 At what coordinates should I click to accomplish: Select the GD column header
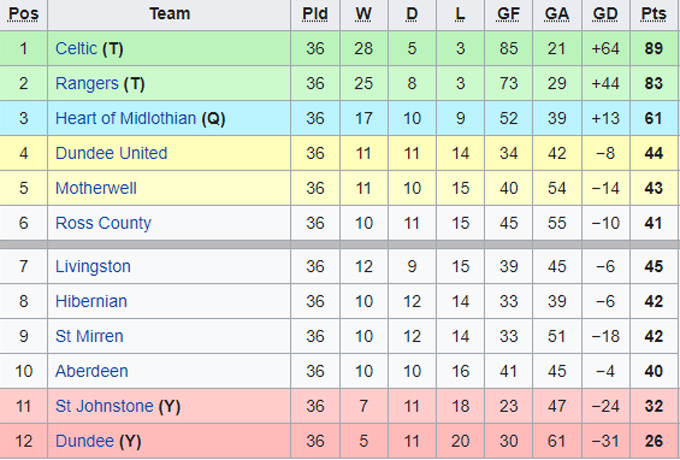pyautogui.click(x=605, y=13)
